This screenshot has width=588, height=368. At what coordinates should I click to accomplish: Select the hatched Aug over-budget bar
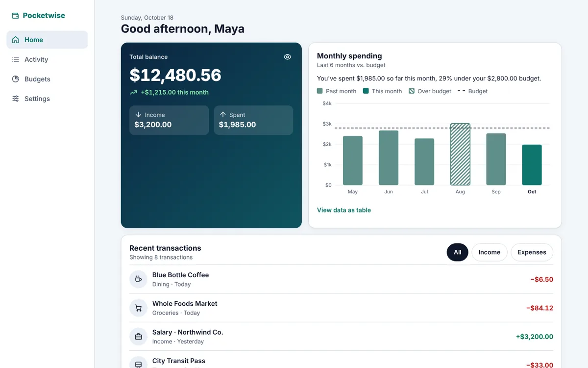(x=460, y=154)
